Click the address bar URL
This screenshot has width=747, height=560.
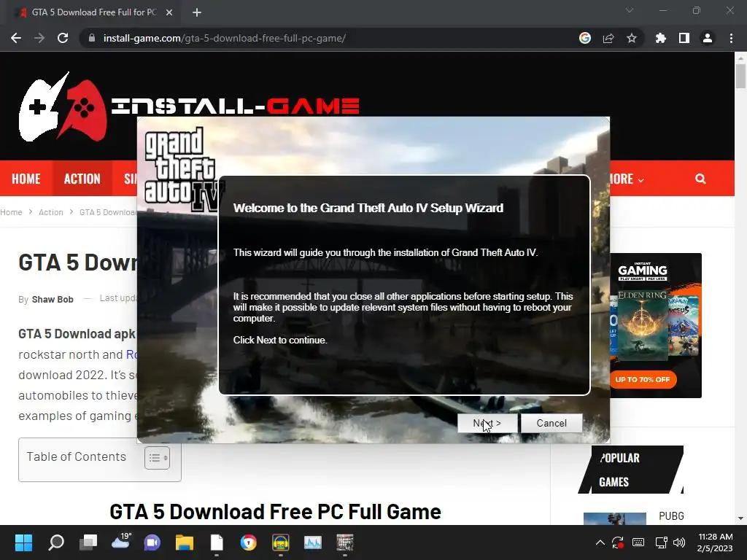tap(225, 38)
